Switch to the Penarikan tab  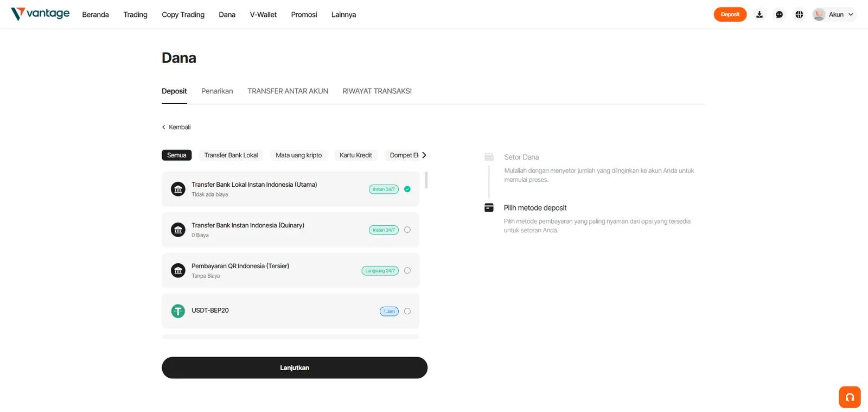pyautogui.click(x=217, y=91)
